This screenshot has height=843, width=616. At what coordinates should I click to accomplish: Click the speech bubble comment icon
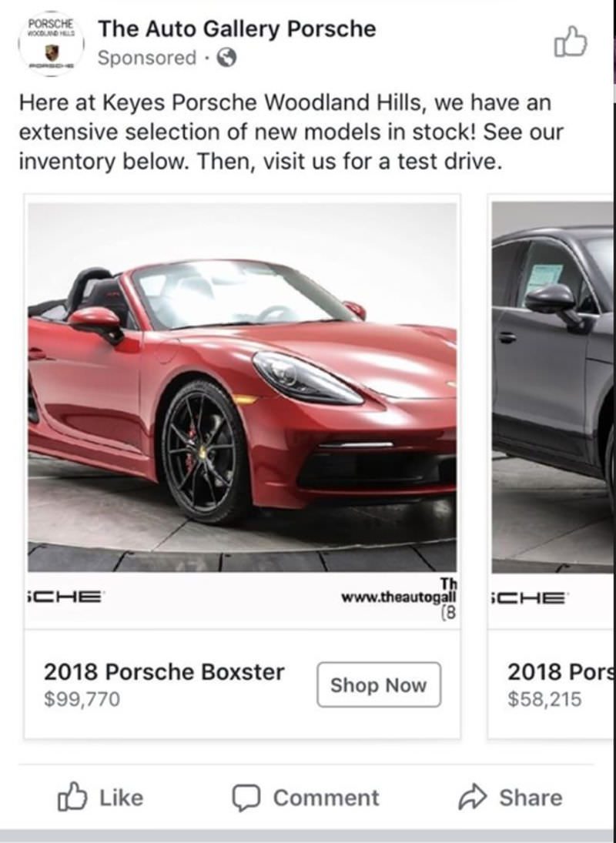(x=246, y=798)
